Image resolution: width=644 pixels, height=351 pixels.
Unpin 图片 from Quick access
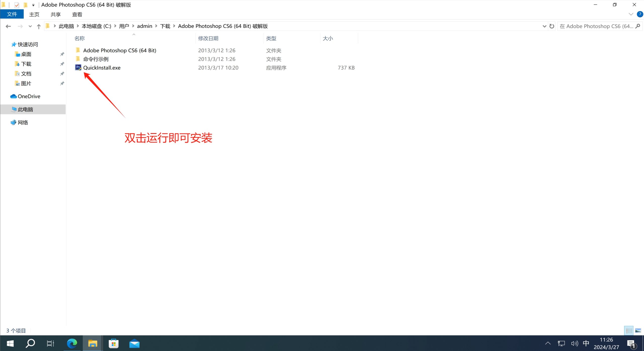click(x=62, y=83)
